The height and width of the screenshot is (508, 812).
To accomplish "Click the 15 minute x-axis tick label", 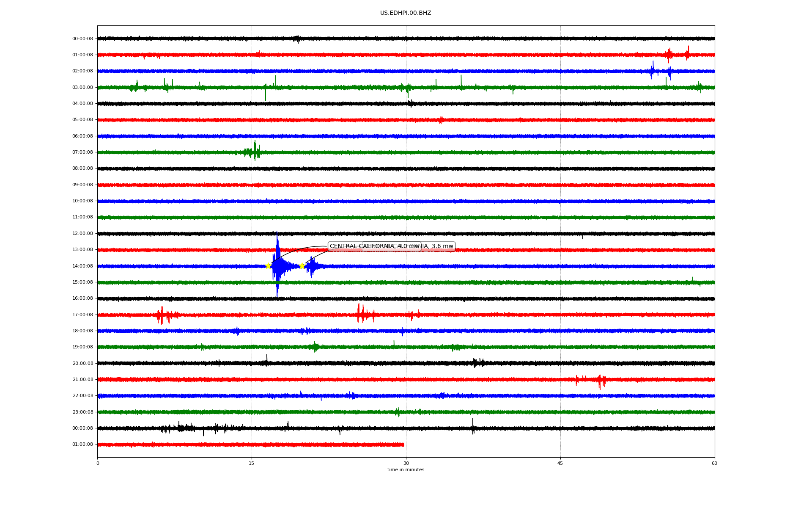I will [x=252, y=463].
